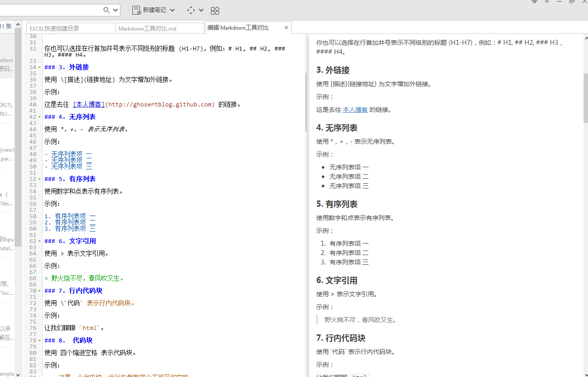
Task: Click the '- 无序列表项 一' line in editor
Action: 68,154
